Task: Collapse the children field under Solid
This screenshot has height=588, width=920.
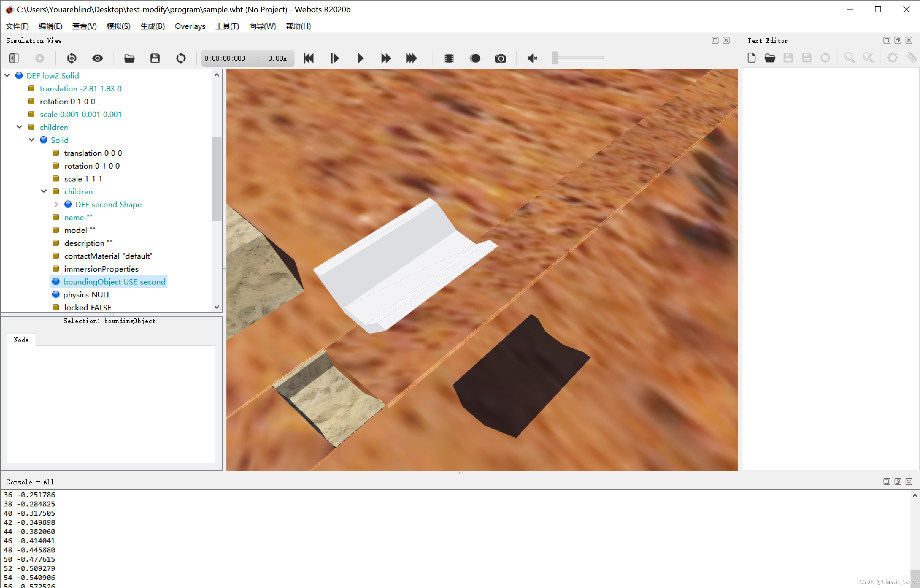Action: point(44,191)
